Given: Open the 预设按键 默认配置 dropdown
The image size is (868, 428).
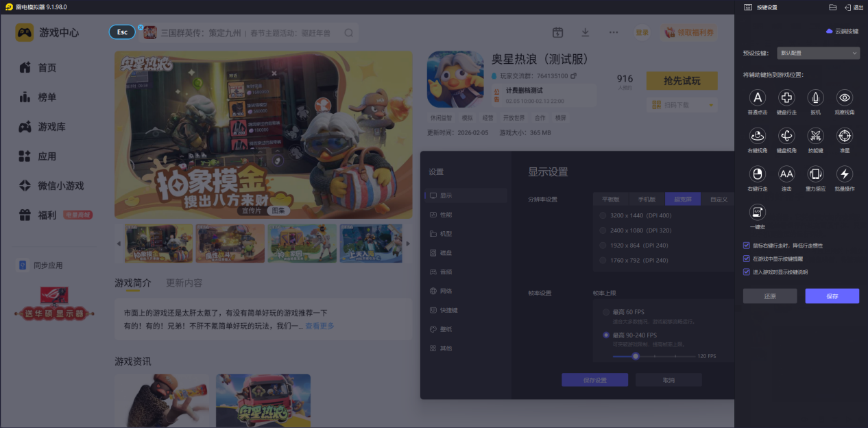Looking at the screenshot, I should coord(818,53).
